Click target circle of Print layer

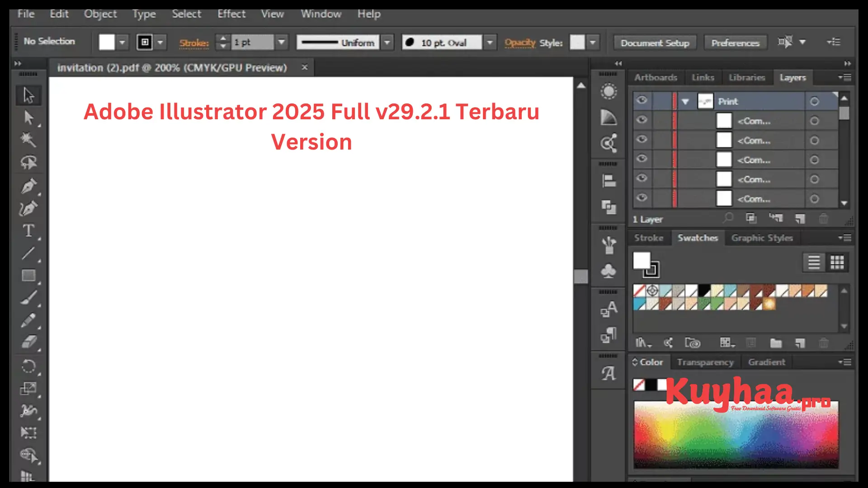[x=814, y=101]
